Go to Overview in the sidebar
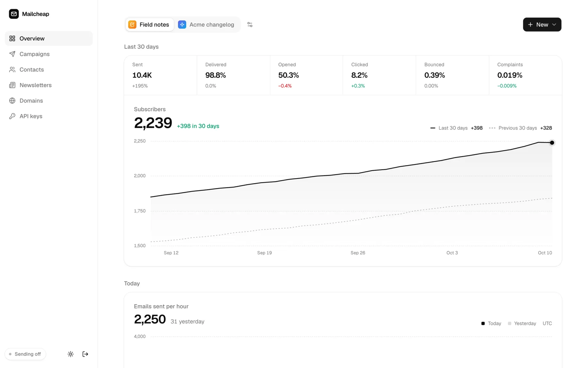 tap(49, 38)
